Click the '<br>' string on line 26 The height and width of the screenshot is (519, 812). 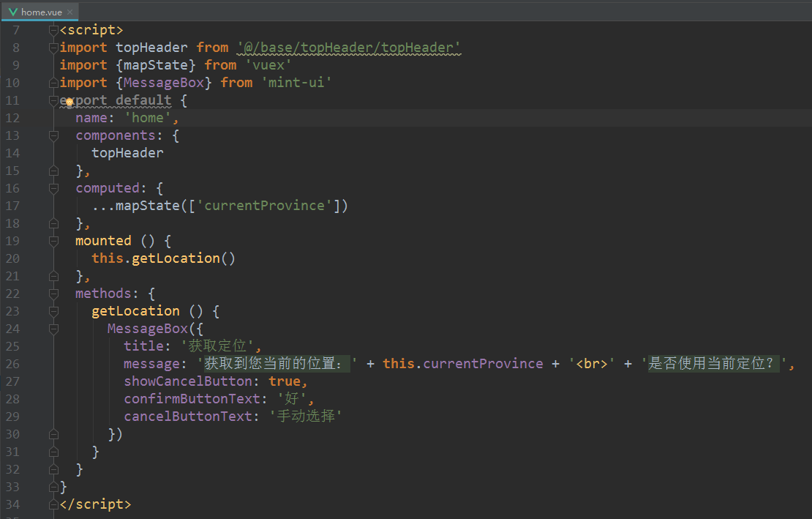click(x=591, y=364)
